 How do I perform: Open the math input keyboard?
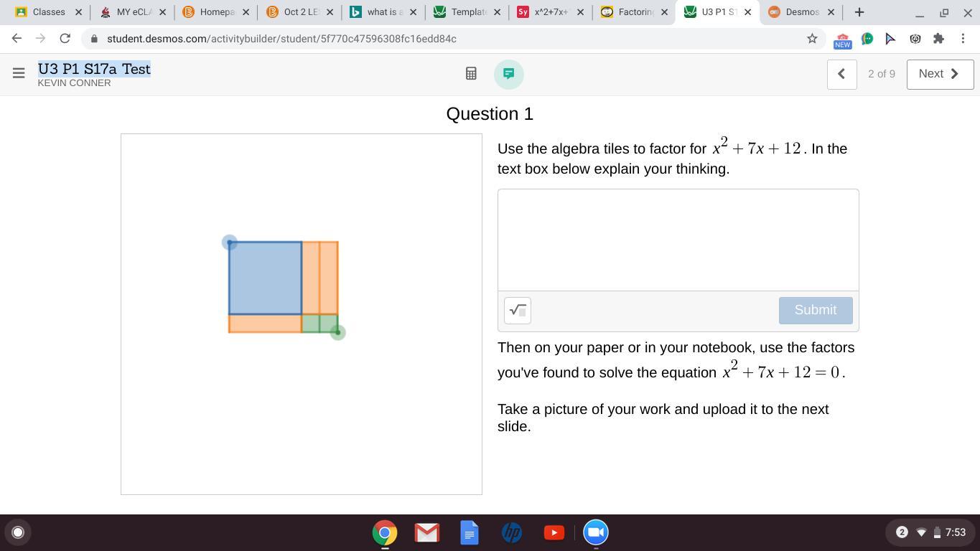tap(517, 310)
